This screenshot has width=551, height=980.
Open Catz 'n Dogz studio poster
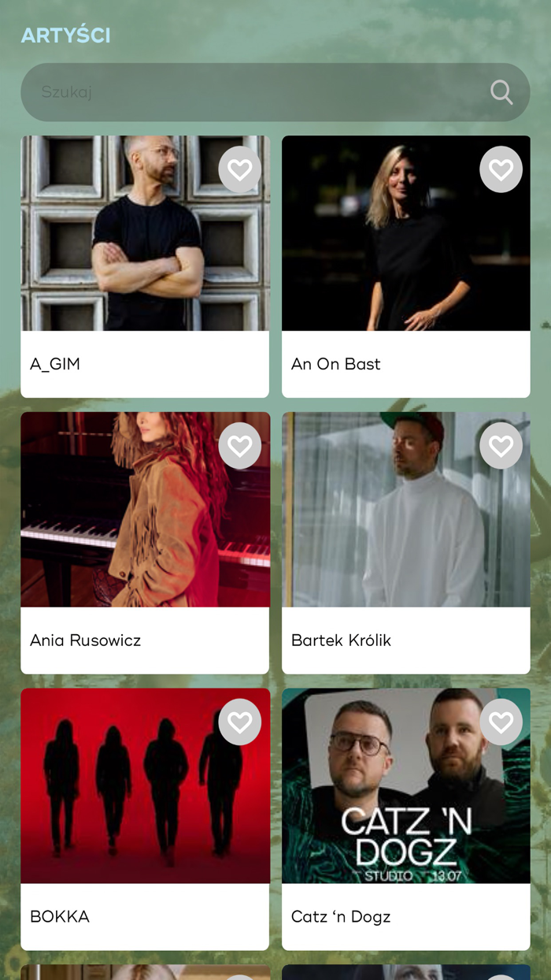pyautogui.click(x=406, y=786)
